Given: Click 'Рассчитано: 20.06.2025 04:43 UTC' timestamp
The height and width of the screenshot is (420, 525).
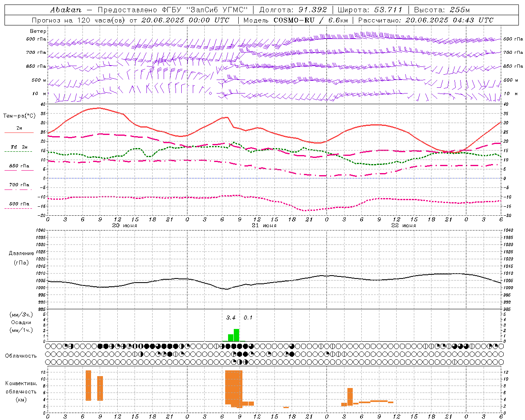Looking at the screenshot, I should point(426,20).
